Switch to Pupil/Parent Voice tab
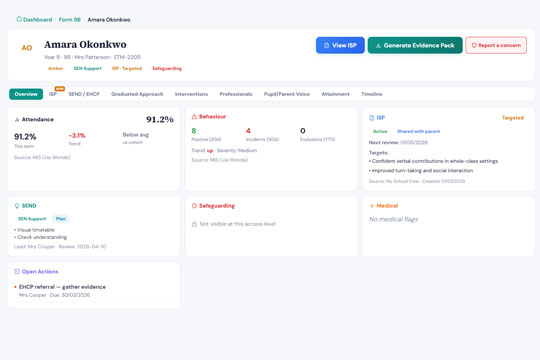The height and width of the screenshot is (360, 540). [x=287, y=94]
